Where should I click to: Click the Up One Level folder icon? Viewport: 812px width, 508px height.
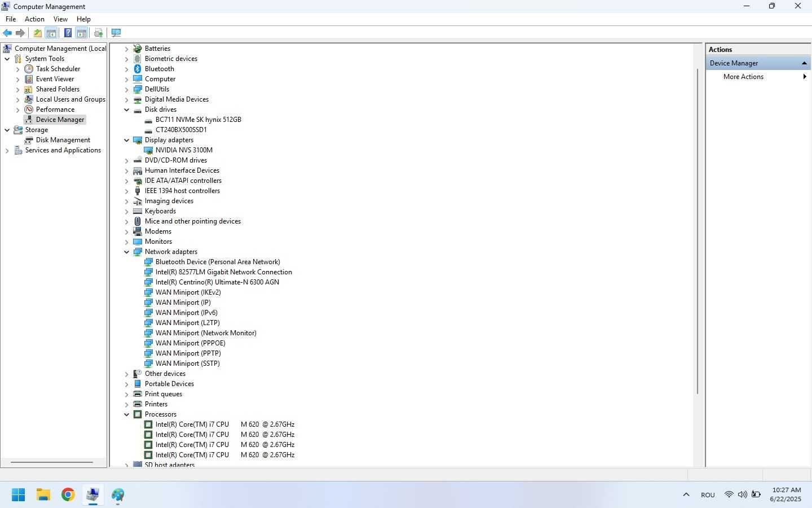click(x=37, y=33)
